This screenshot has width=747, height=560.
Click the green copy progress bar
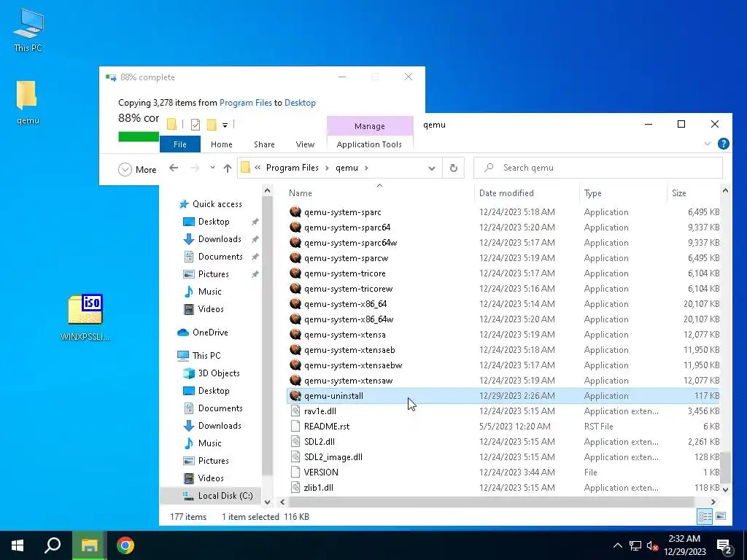point(139,136)
